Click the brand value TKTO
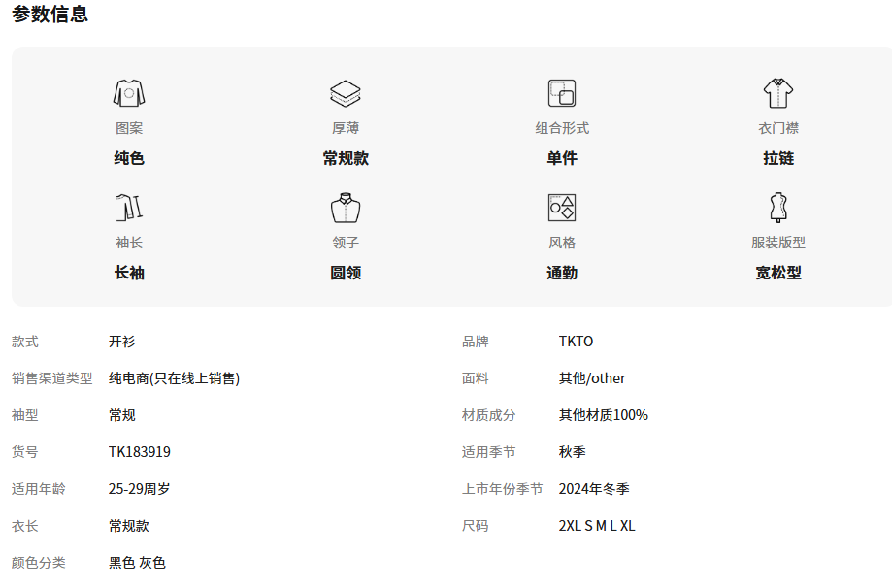Screen dimensions: 892x588 576,342
